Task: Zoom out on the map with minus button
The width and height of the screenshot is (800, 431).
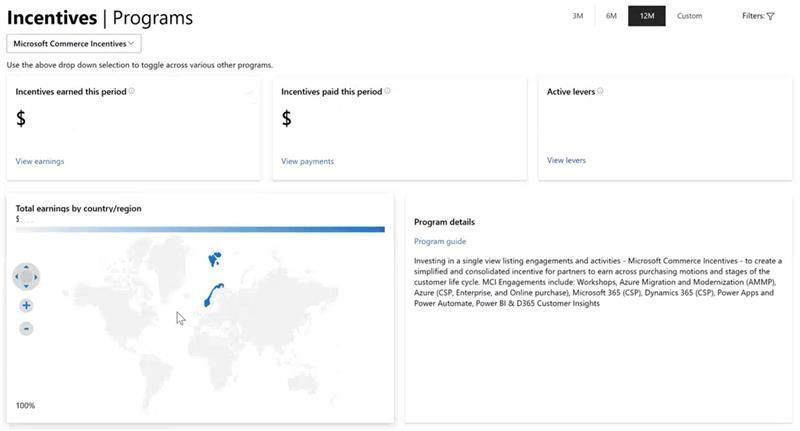Action: point(26,328)
